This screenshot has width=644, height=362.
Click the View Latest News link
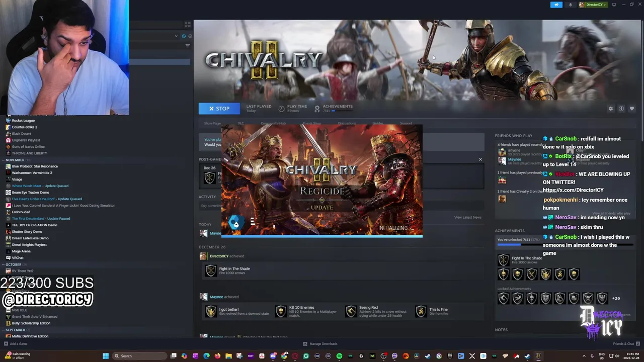pos(468,217)
